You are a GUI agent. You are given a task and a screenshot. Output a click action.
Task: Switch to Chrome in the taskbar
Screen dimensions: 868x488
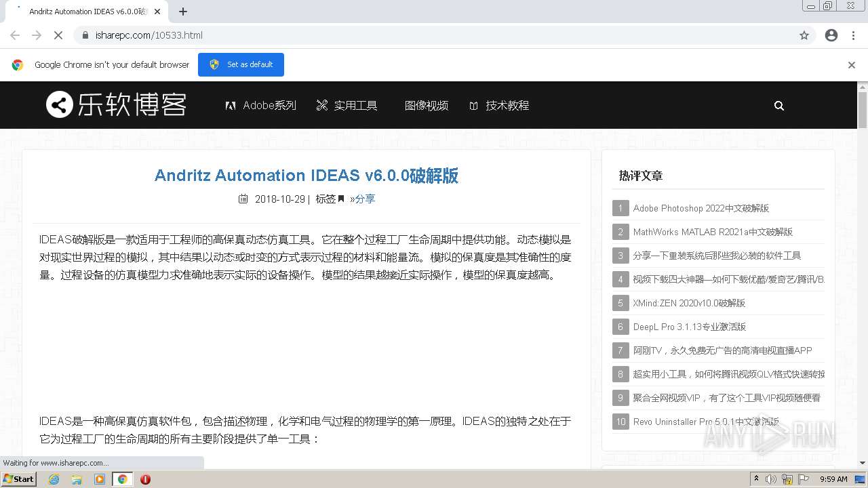(x=122, y=479)
